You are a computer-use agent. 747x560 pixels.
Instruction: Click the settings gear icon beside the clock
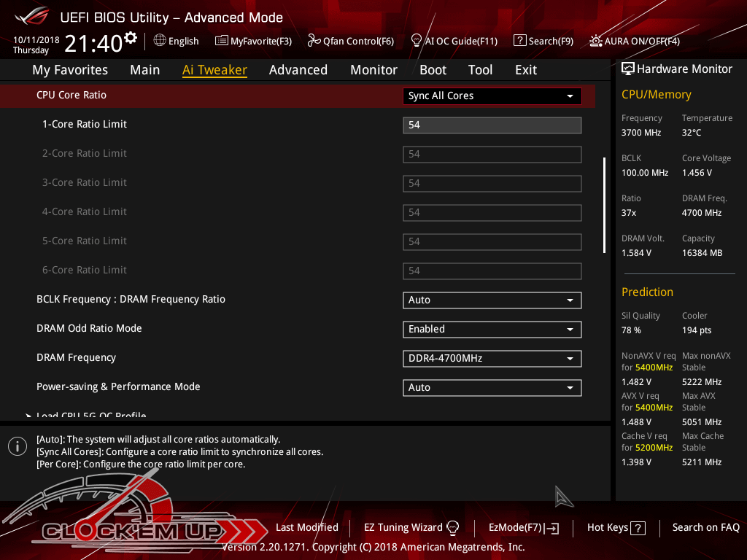coord(131,37)
